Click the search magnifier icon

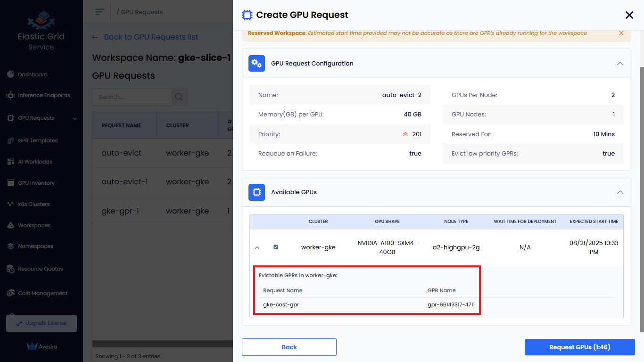(179, 97)
